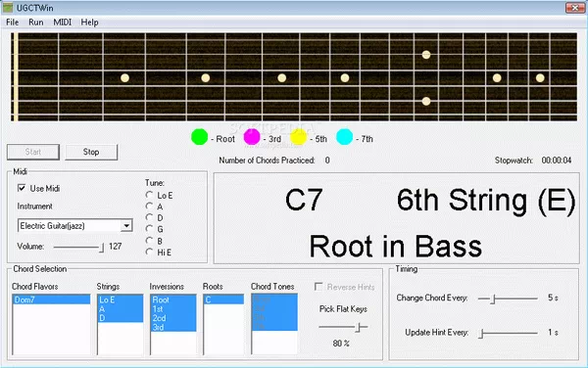The height and width of the screenshot is (368, 588).
Task: Click the cyan 7th legend circle
Action: coord(344,137)
